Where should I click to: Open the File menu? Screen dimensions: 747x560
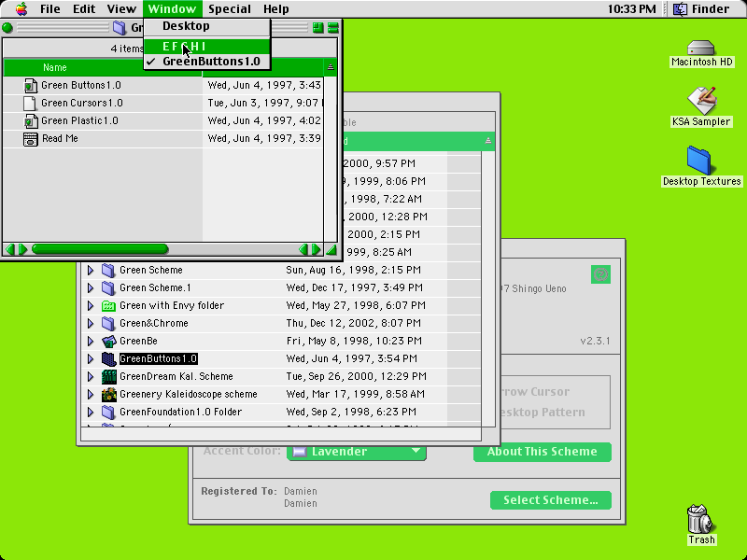pos(50,9)
